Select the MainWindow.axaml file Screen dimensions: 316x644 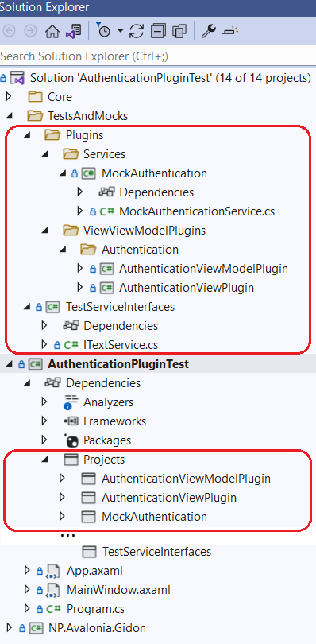118,590
